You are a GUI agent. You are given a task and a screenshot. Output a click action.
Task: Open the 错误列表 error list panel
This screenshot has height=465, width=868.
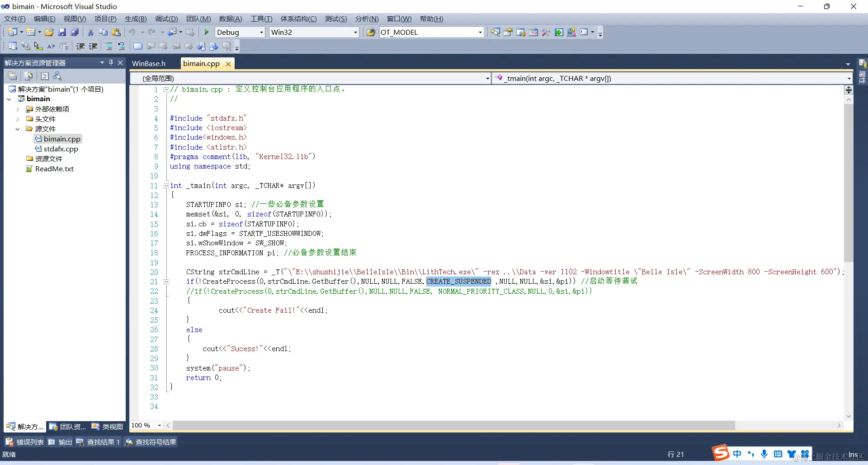(25, 442)
